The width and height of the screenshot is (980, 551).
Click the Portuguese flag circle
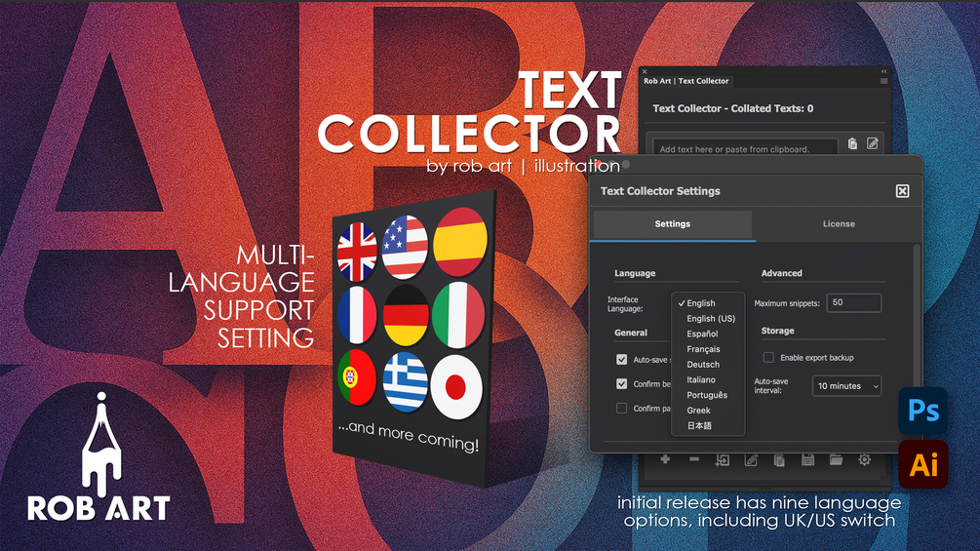pos(356,377)
